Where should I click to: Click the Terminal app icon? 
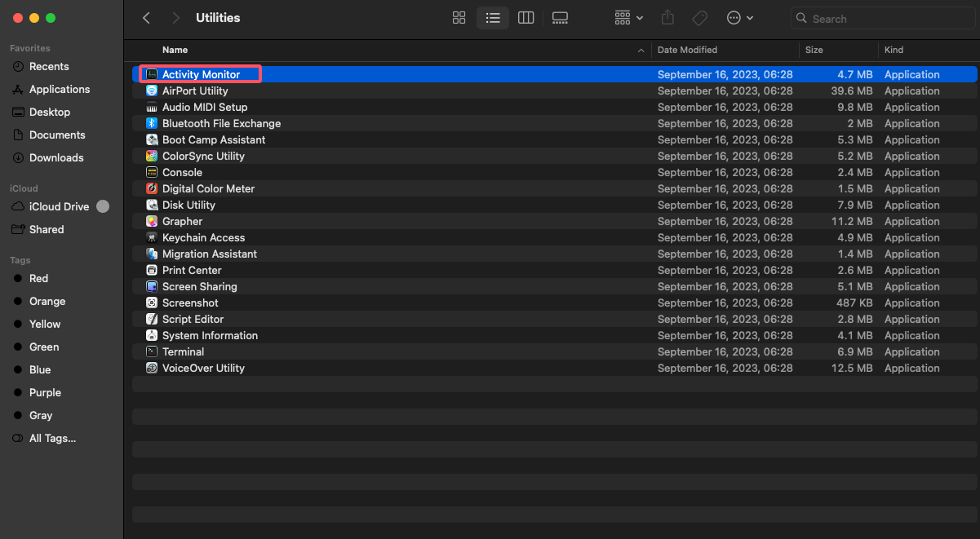[x=152, y=351]
